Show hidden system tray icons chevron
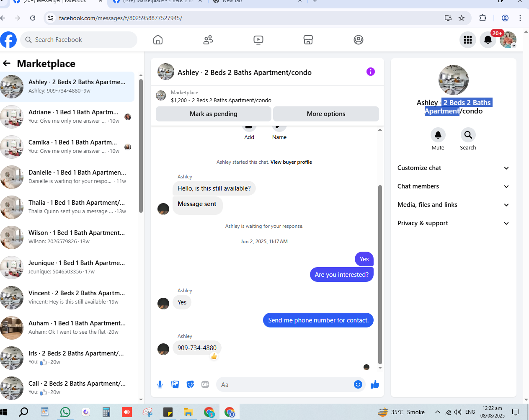 click(x=437, y=412)
